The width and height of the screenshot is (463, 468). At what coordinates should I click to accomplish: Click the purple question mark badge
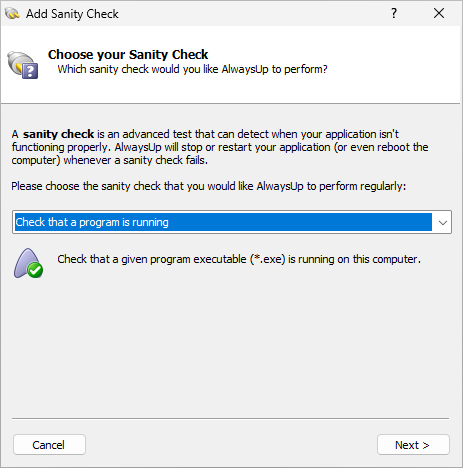[30, 71]
